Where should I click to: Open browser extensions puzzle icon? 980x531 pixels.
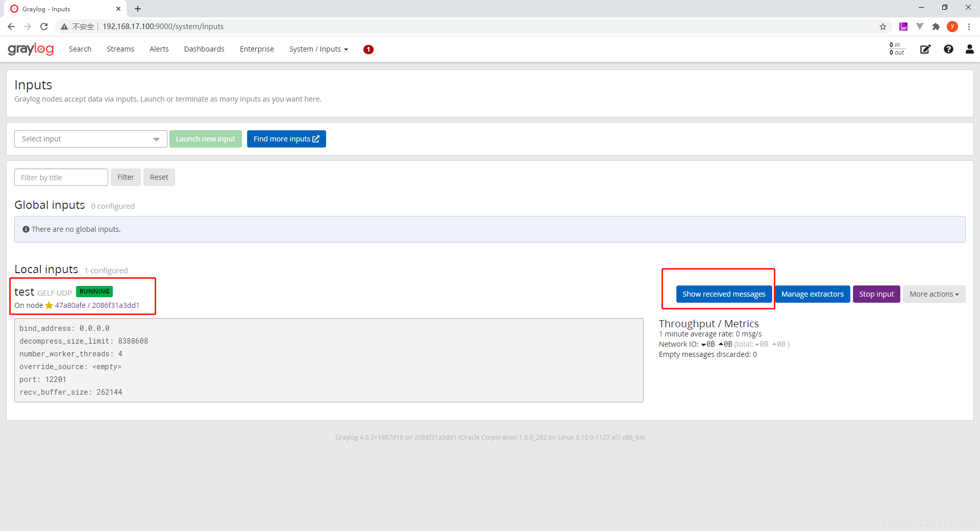point(936,27)
